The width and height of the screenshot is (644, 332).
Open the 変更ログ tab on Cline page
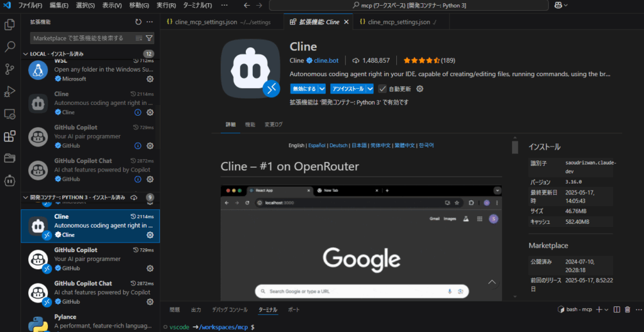pyautogui.click(x=274, y=124)
